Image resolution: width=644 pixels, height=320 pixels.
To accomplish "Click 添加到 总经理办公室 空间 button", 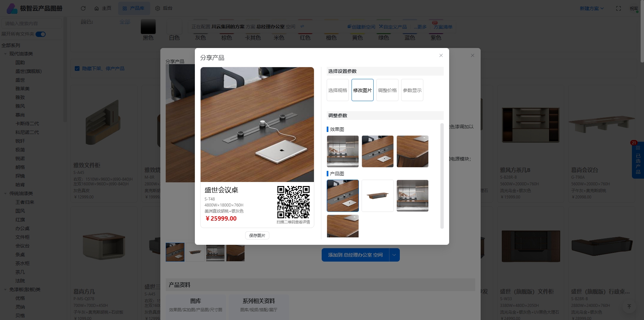I will pyautogui.click(x=355, y=255).
